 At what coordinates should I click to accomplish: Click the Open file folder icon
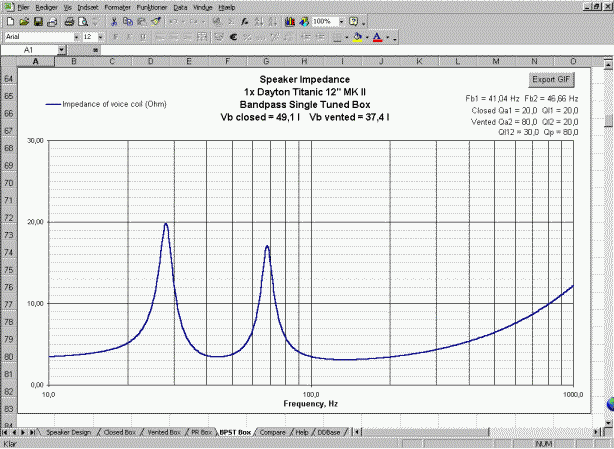(24, 22)
